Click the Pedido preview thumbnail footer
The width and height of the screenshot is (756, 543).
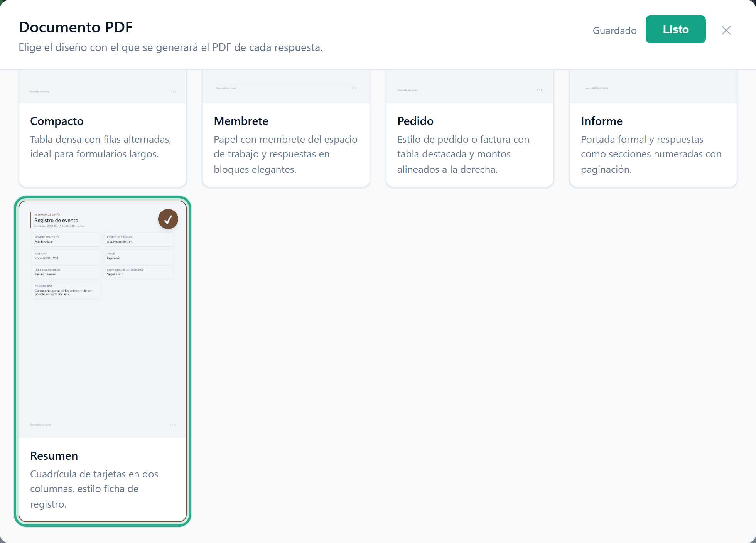[470, 90]
